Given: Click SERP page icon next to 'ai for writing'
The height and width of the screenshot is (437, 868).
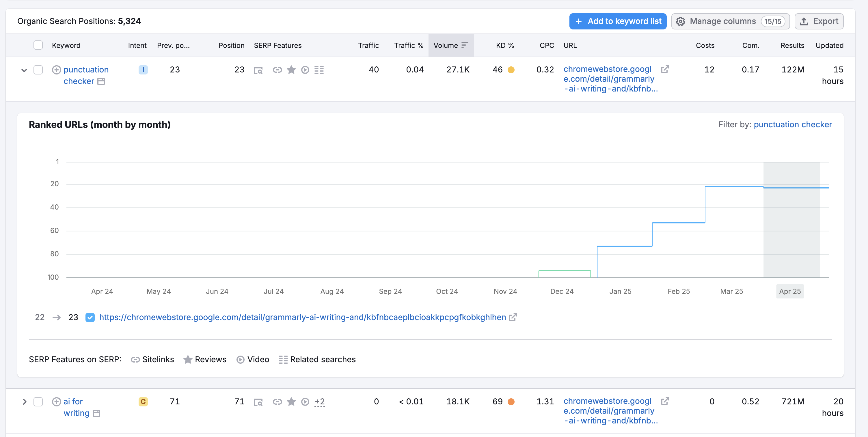Looking at the screenshot, I should point(96,413).
